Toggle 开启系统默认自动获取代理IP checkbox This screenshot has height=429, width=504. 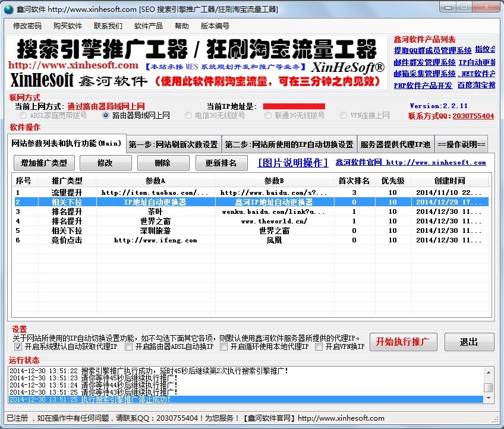click(18, 347)
